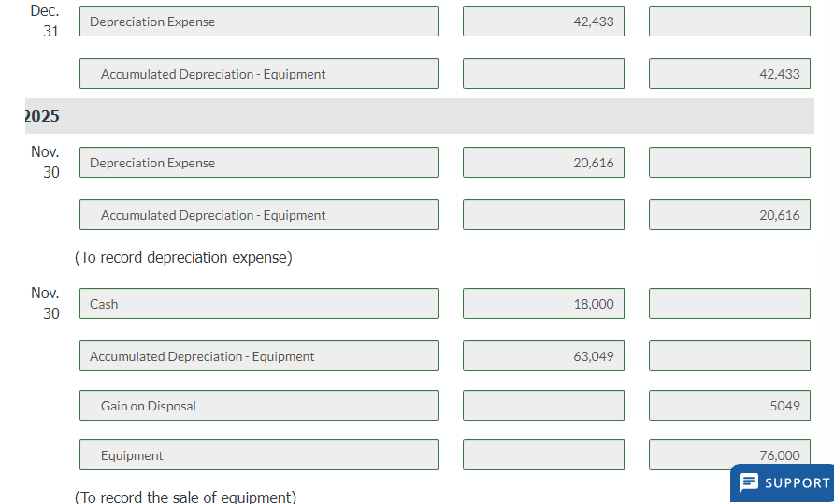Click Equipment credit field showing 76,000
Viewport: 834px width, 504px height.
click(x=729, y=455)
